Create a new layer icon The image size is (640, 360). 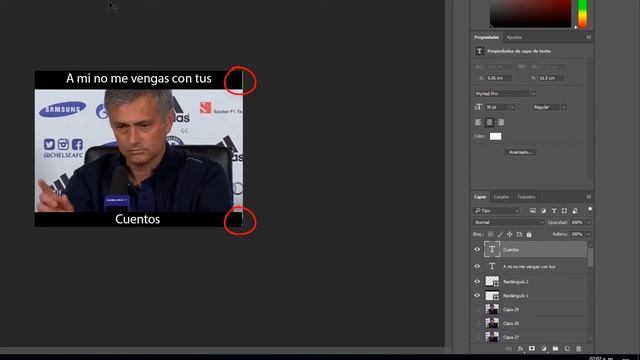(567, 349)
